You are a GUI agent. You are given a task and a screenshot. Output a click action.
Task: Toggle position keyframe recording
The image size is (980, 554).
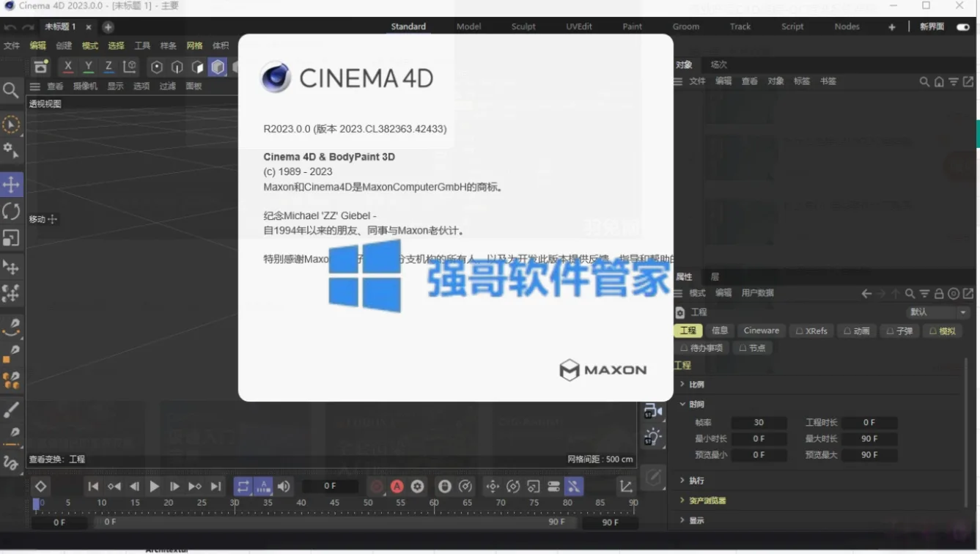coord(493,486)
